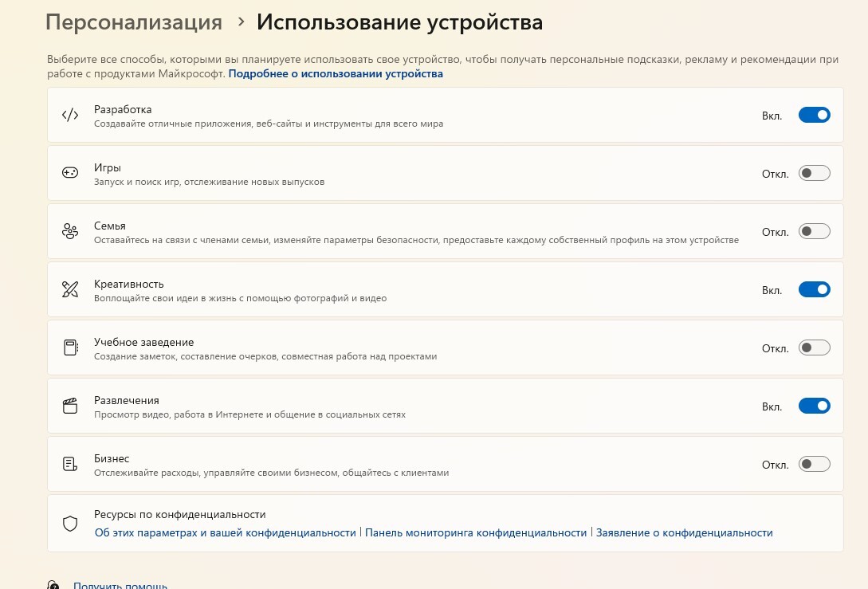Click description 'Просмотр видео, работа в Интернете...'

click(249, 414)
